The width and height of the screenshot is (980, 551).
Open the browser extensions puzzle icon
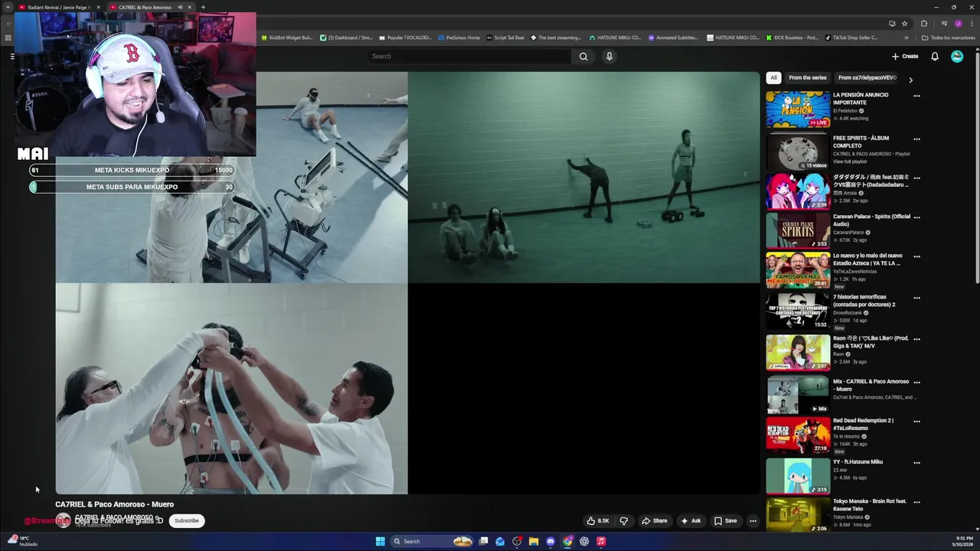click(x=924, y=23)
